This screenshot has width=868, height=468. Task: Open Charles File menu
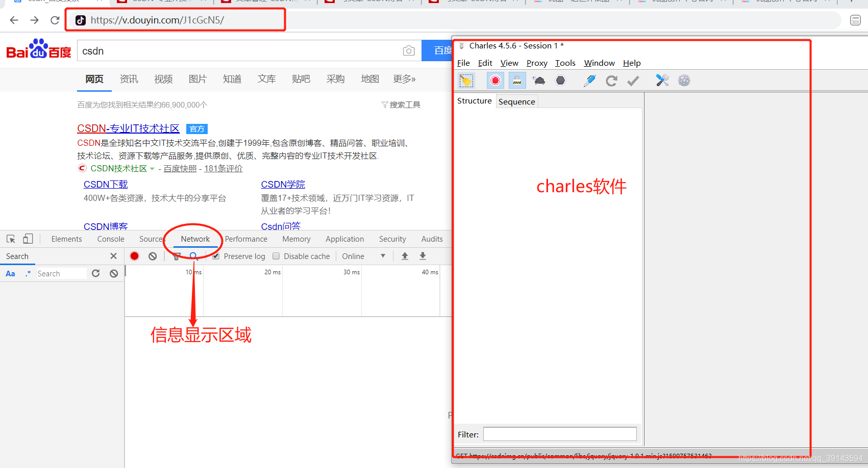463,63
